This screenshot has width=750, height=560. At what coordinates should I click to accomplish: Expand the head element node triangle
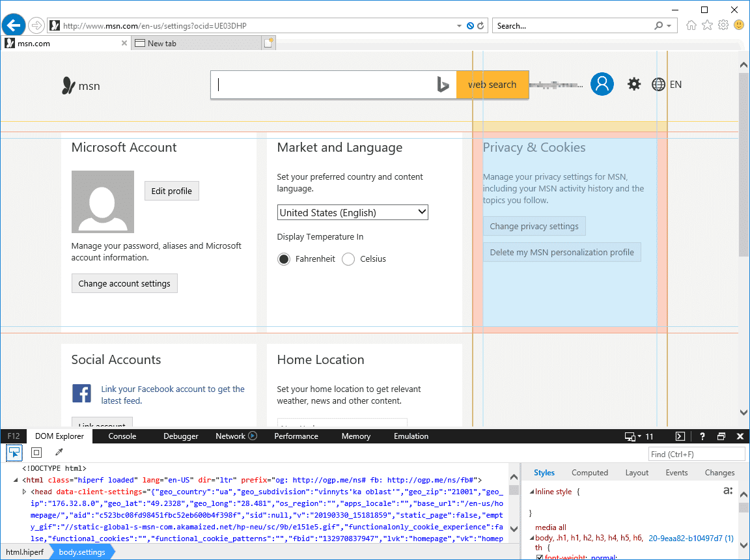tap(24, 492)
